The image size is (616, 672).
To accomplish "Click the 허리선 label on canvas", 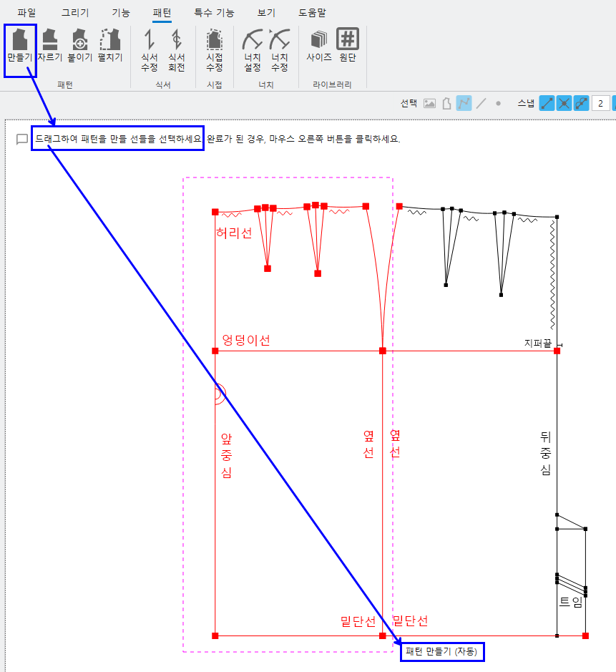I will (234, 233).
